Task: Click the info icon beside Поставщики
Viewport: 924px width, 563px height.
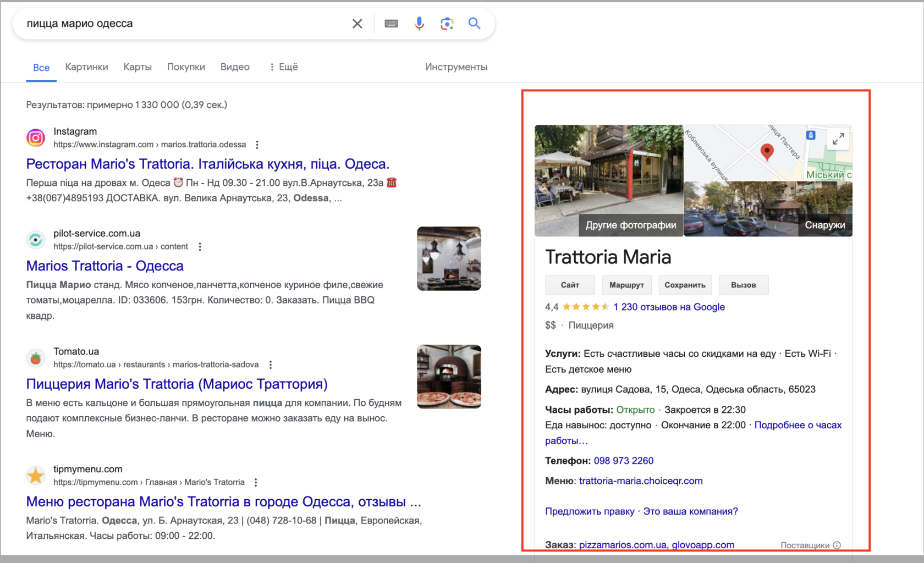Action: pyautogui.click(x=837, y=545)
